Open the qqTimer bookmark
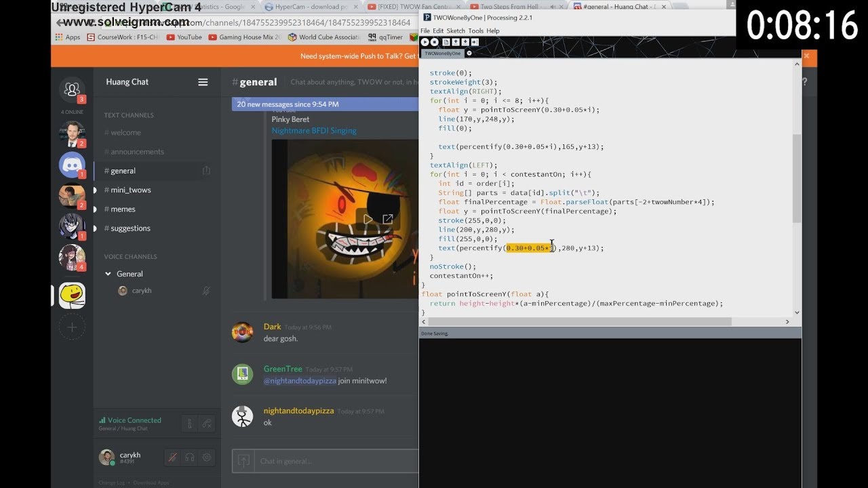Image resolution: width=868 pixels, height=488 pixels. pos(384,37)
